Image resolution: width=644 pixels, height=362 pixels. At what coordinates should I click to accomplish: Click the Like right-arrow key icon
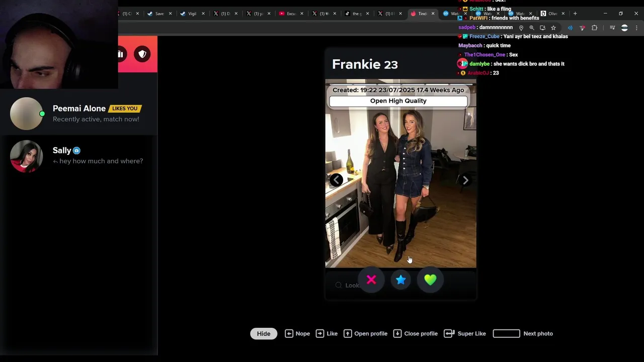tap(320, 333)
